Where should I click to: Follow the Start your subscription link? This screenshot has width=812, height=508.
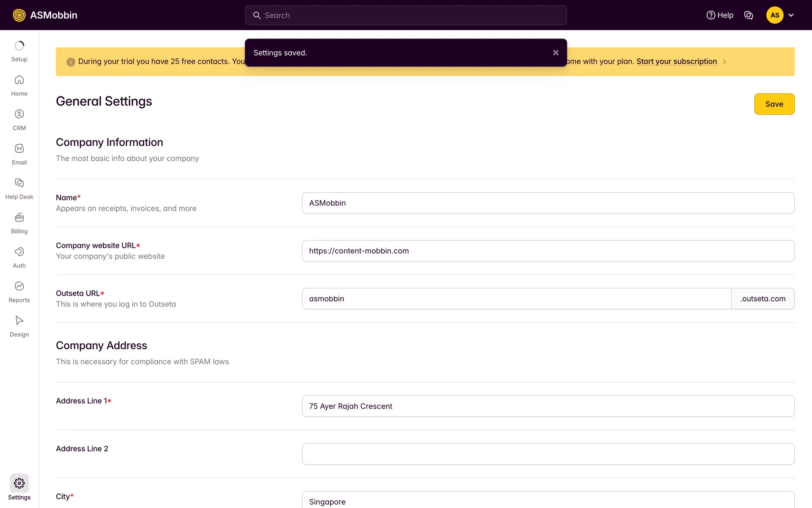point(676,61)
